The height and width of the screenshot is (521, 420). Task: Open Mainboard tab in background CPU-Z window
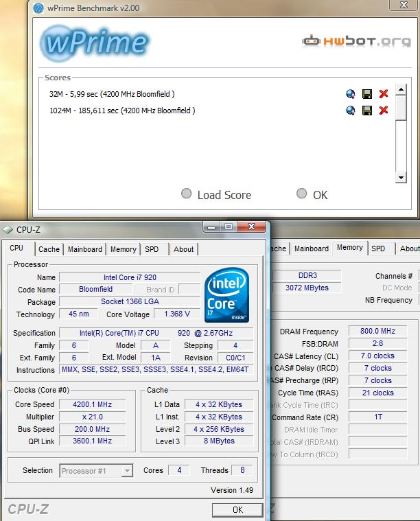point(312,248)
